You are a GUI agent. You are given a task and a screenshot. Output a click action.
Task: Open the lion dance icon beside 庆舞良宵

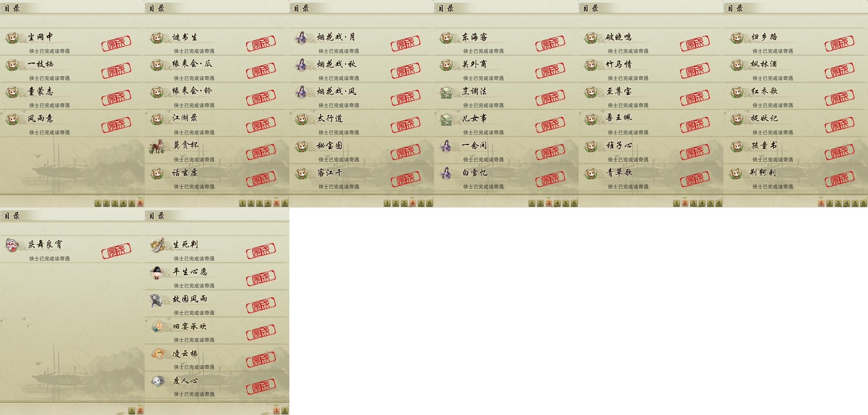click(12, 245)
